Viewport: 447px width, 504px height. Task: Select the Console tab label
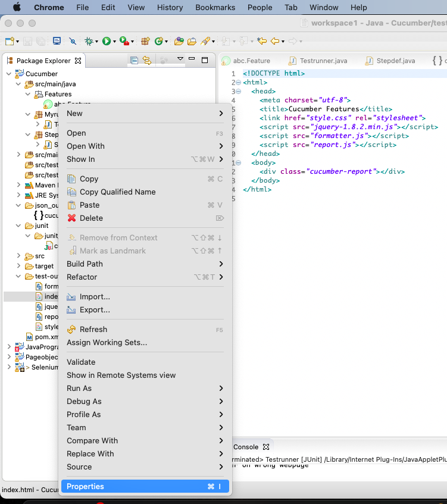(x=246, y=447)
